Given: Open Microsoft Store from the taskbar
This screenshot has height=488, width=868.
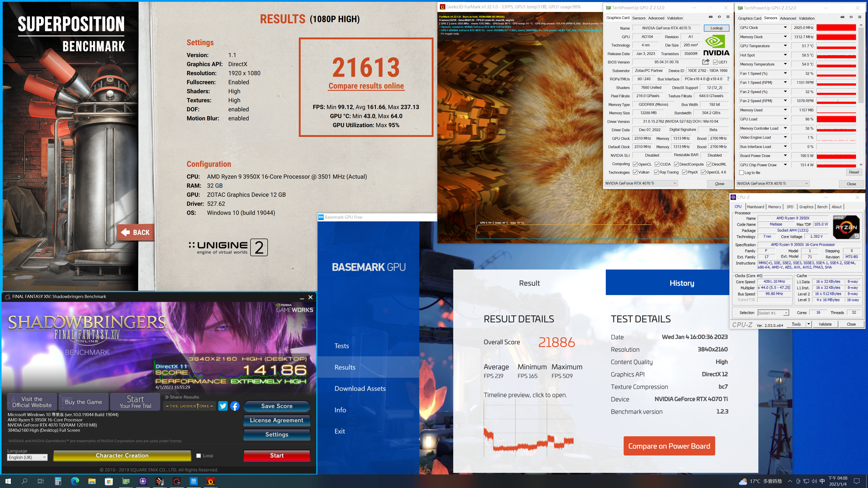Looking at the screenshot, I should tap(109, 481).
